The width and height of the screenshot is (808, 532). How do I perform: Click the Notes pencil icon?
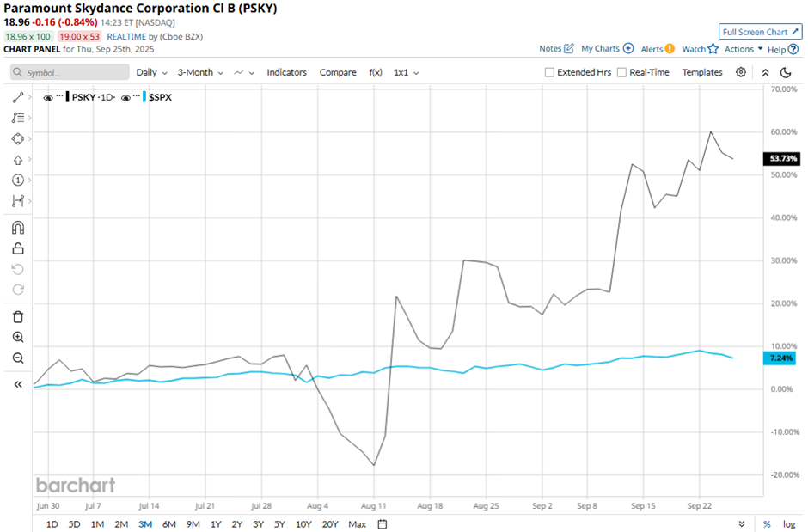[569, 48]
